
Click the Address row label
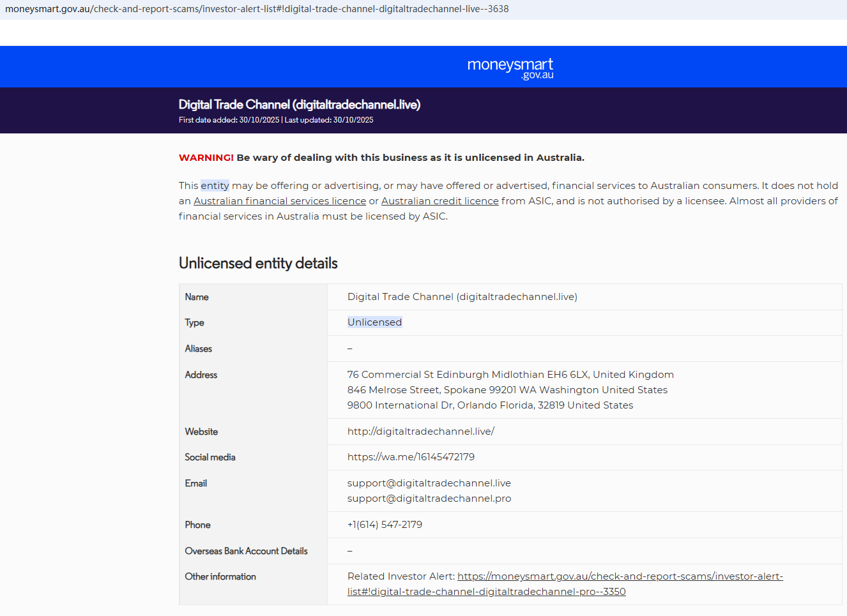tap(201, 375)
